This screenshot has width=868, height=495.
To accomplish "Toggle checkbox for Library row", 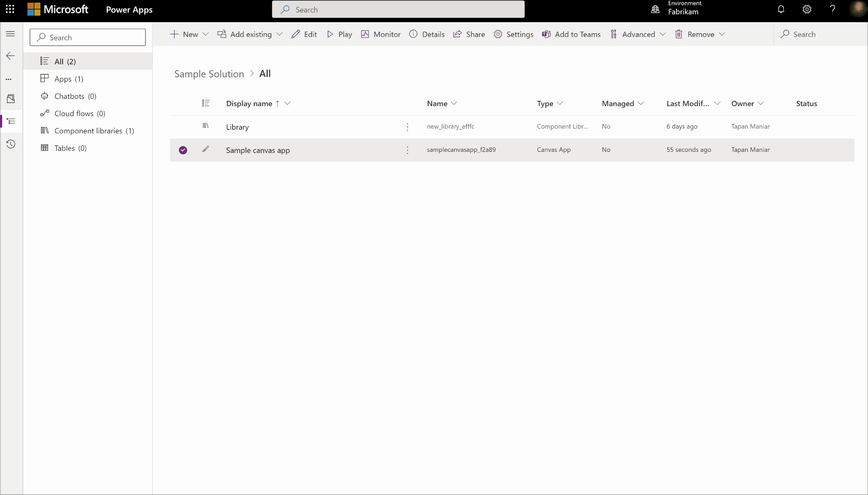I will point(183,126).
